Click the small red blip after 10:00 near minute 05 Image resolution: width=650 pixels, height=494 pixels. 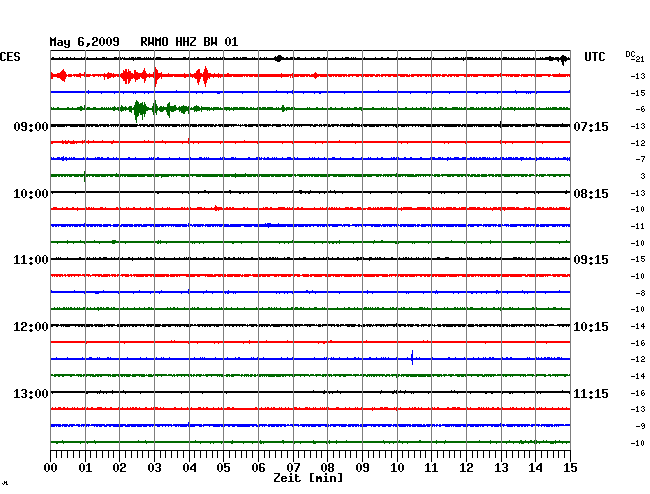point(217,208)
